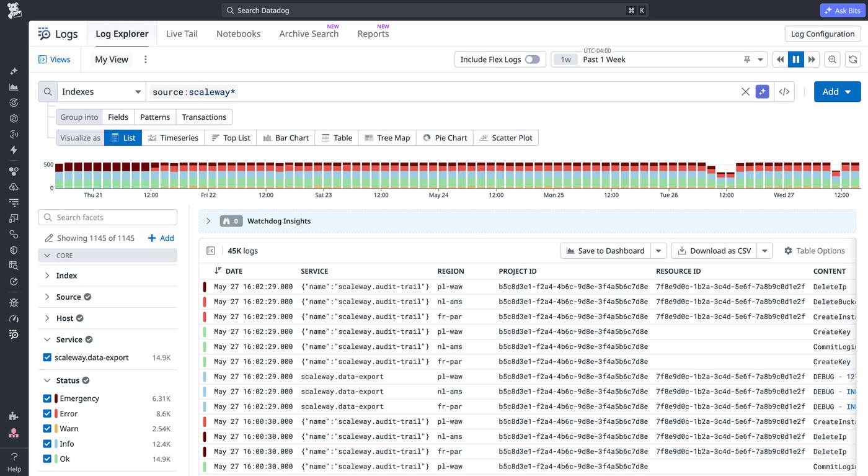This screenshot has width=868, height=476.
Task: Clear the search query with the X icon
Action: tap(745, 92)
